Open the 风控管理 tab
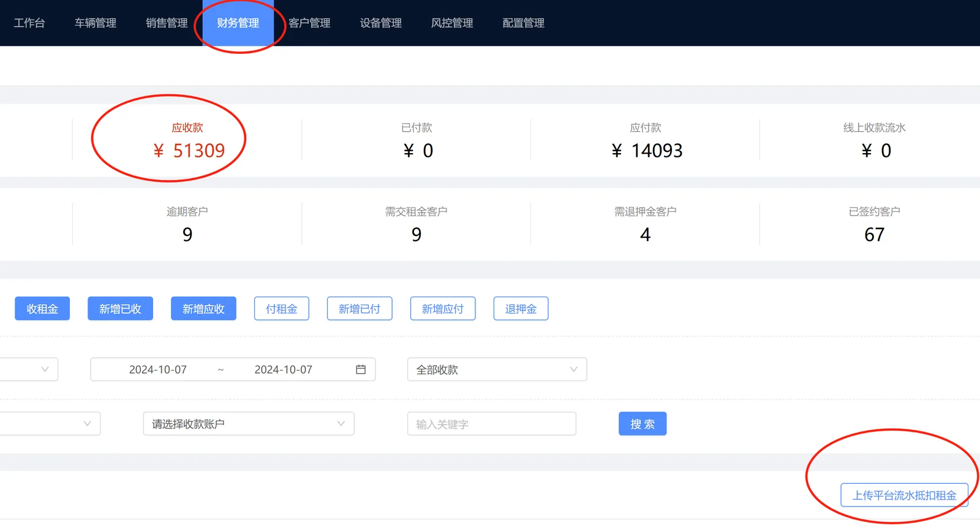The width and height of the screenshot is (980, 525). pos(452,23)
